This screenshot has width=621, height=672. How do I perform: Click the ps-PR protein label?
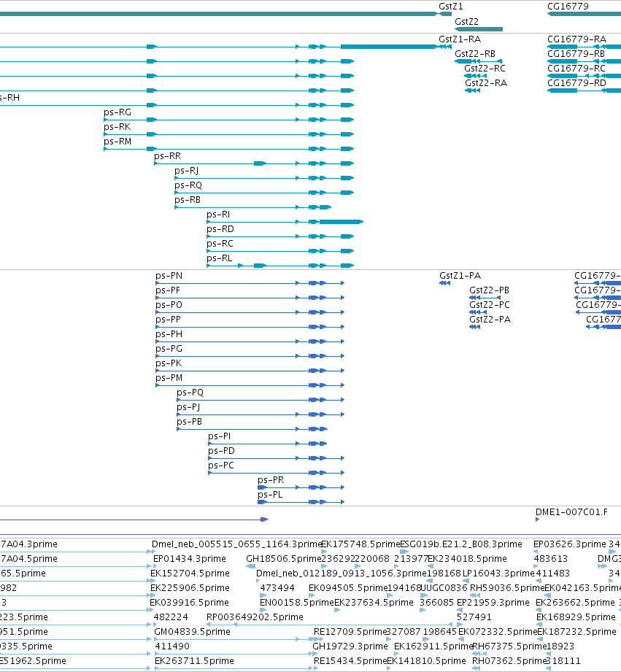271,479
